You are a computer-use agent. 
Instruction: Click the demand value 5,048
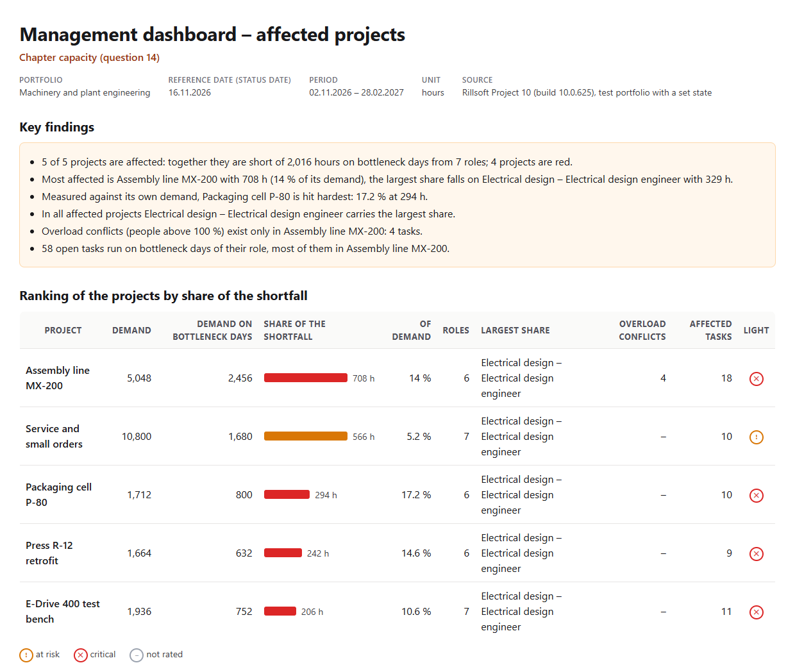pyautogui.click(x=139, y=378)
